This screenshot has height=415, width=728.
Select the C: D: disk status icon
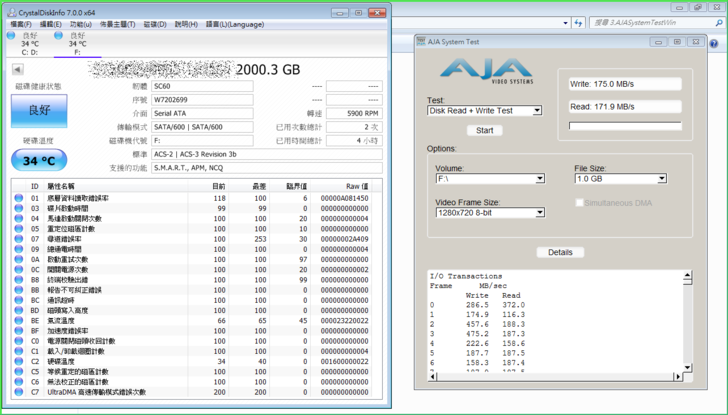[x=11, y=36]
